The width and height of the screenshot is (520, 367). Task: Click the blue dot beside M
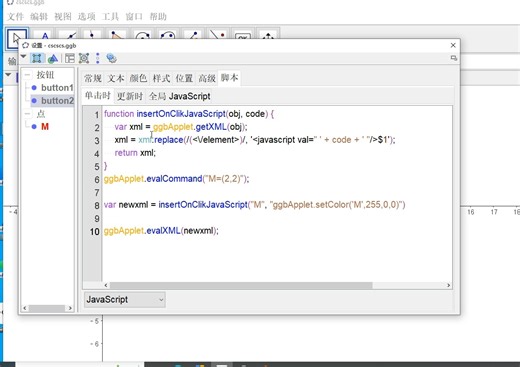(34, 127)
